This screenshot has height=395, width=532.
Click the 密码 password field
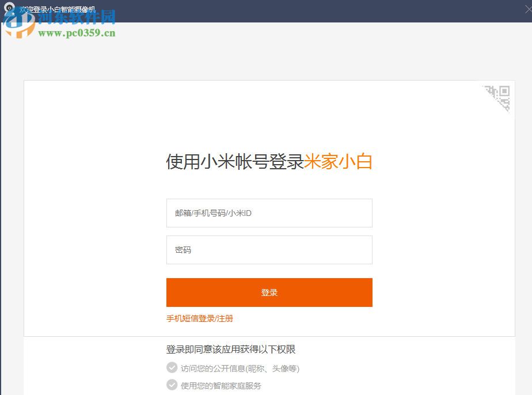pos(269,249)
